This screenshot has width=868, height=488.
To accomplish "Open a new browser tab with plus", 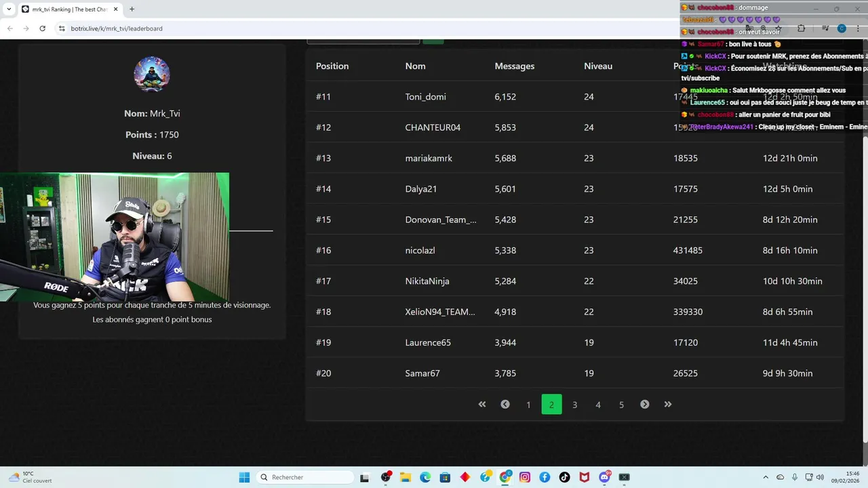I will (132, 9).
